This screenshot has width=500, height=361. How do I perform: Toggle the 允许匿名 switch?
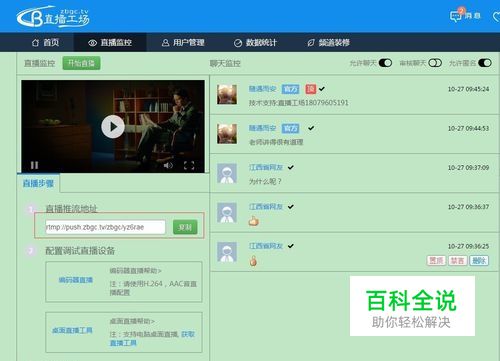tap(485, 63)
